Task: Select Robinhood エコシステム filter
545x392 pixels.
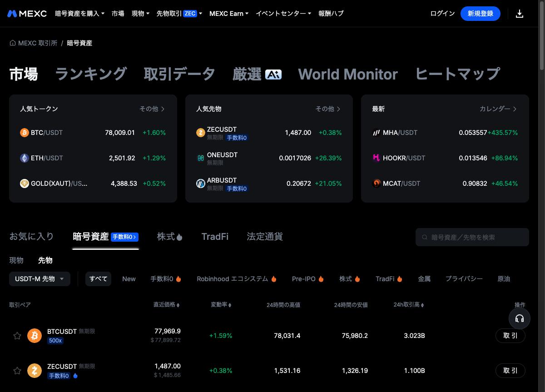Action: [x=237, y=279]
